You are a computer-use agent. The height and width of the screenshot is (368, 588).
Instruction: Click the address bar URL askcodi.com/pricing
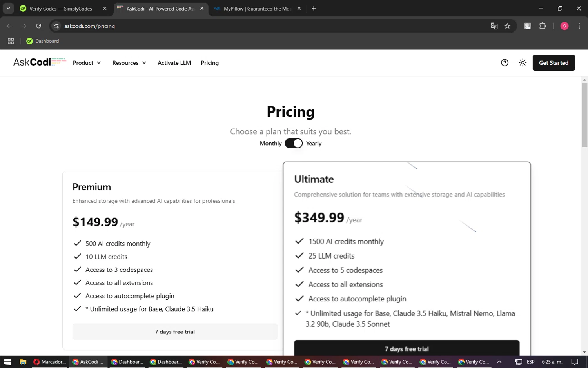[x=89, y=26]
